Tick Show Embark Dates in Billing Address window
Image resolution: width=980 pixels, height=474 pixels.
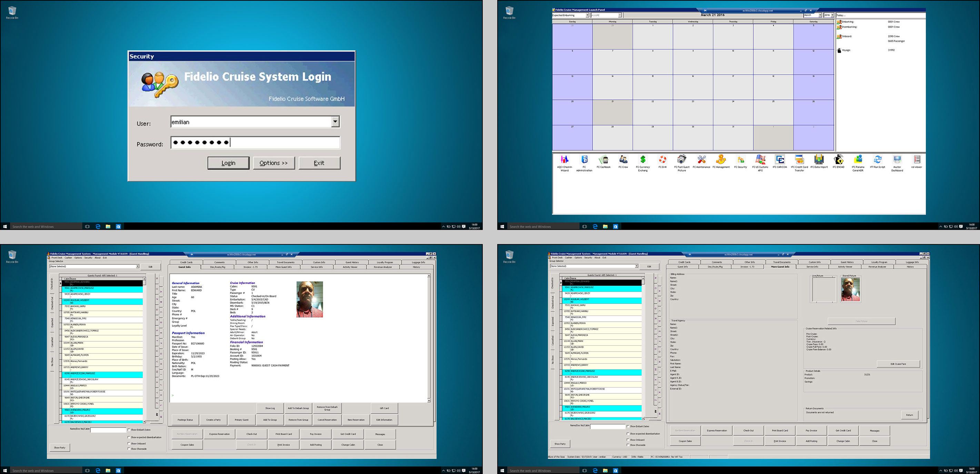click(628, 426)
